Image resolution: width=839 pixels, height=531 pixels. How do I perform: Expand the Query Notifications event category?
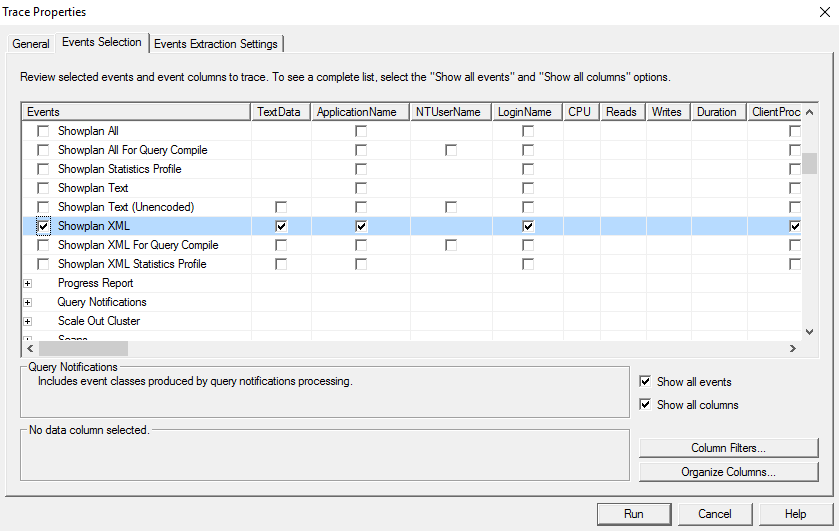point(28,302)
